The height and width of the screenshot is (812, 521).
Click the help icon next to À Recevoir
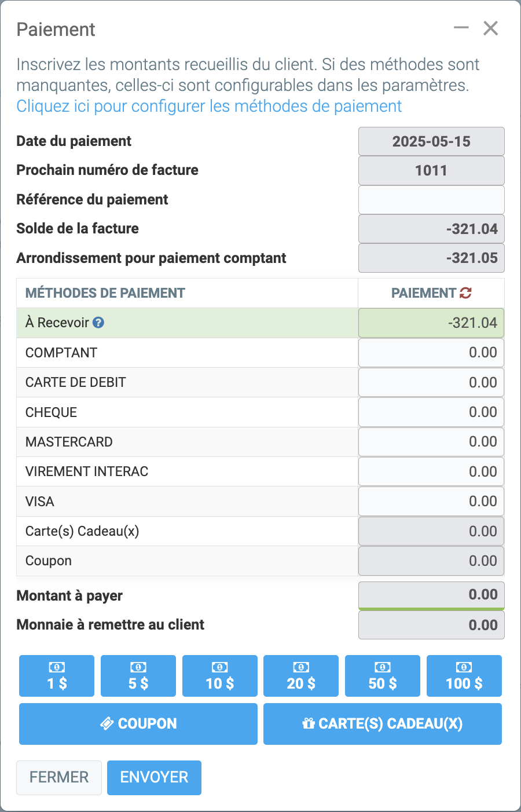98,323
